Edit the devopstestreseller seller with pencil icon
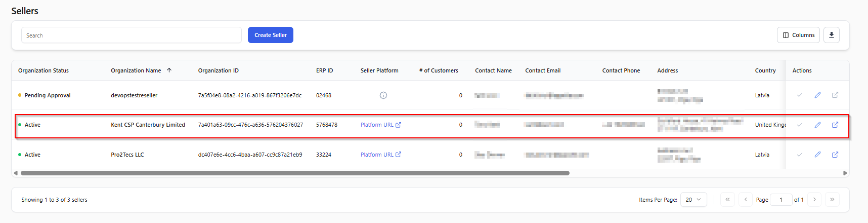 point(817,95)
